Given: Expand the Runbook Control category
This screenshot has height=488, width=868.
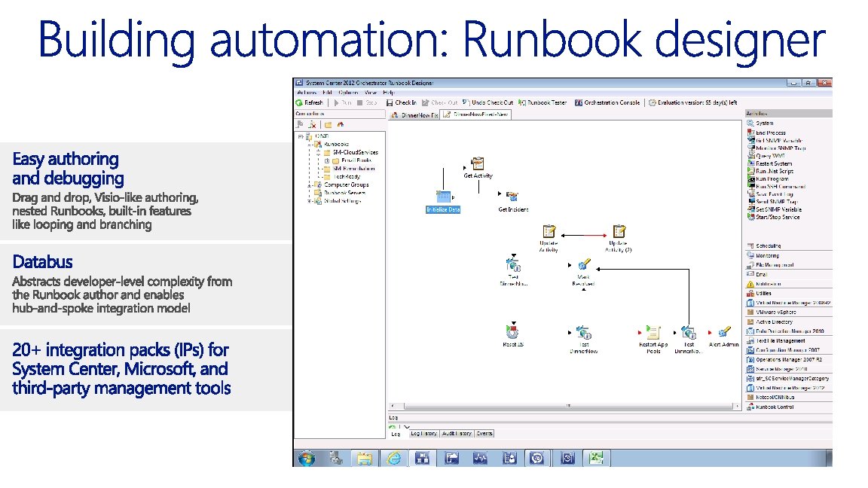Looking at the screenshot, I should coord(789,407).
